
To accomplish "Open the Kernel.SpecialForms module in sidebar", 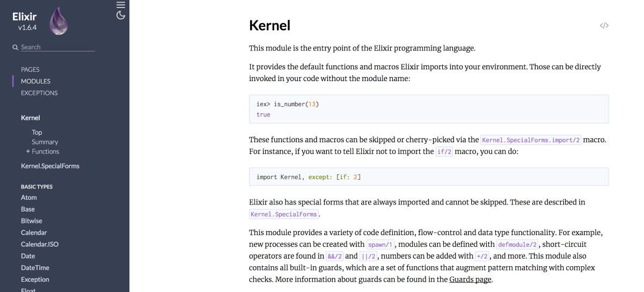I will coord(50,166).
